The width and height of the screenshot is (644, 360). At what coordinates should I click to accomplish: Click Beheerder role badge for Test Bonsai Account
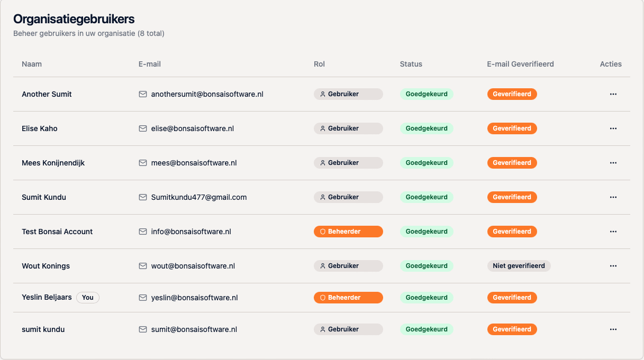pos(348,232)
